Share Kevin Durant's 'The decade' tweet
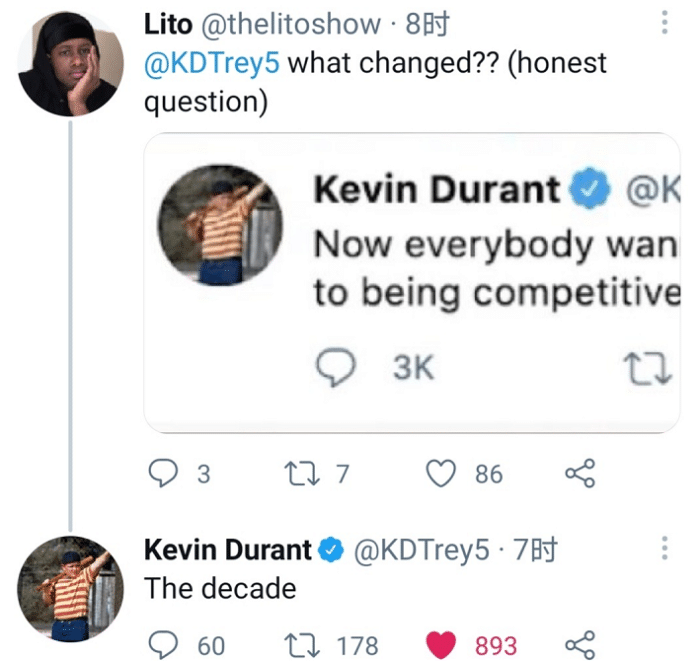700x661 pixels. (x=580, y=645)
